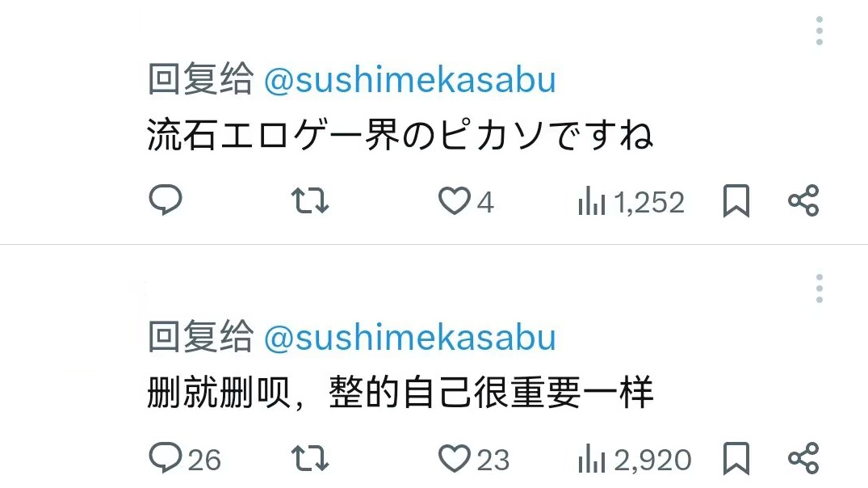Open @sushimekasabu profile in second tweet
Viewport: 868px width, 488px height.
(409, 338)
